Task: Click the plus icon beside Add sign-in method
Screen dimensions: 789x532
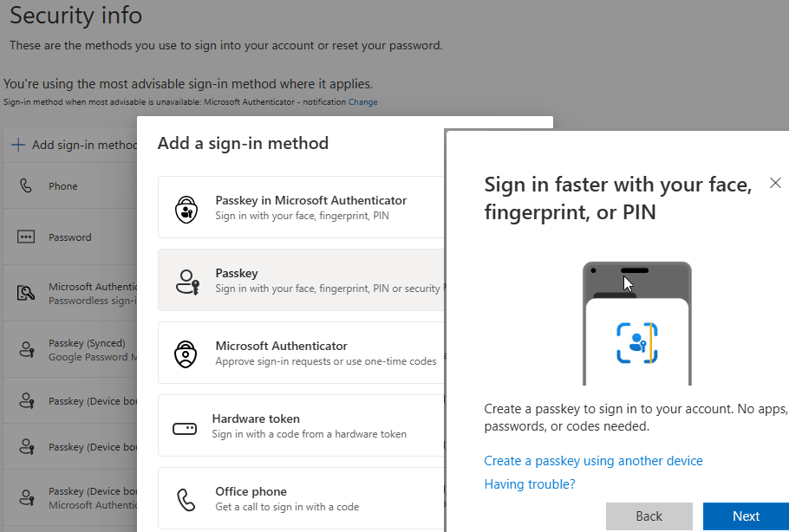Action: (18, 145)
